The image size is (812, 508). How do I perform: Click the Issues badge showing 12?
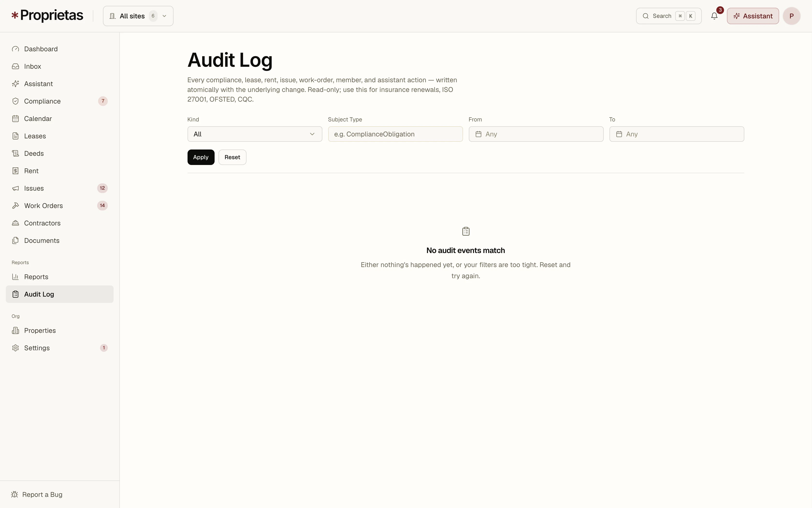(102, 188)
